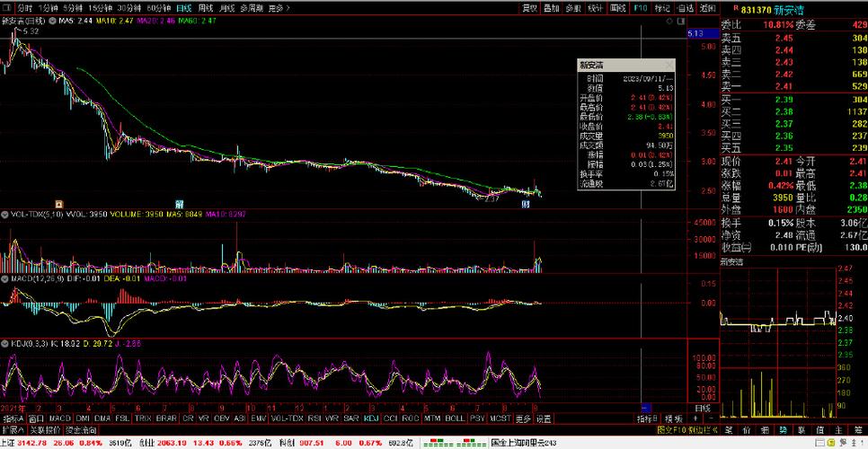Switch indicator to DMA
The height and width of the screenshot is (449, 868).
102,418
